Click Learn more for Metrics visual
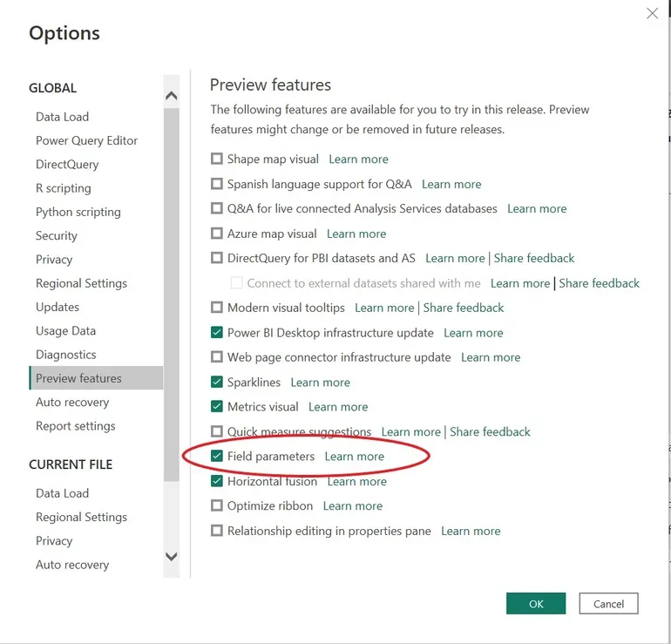 [338, 407]
